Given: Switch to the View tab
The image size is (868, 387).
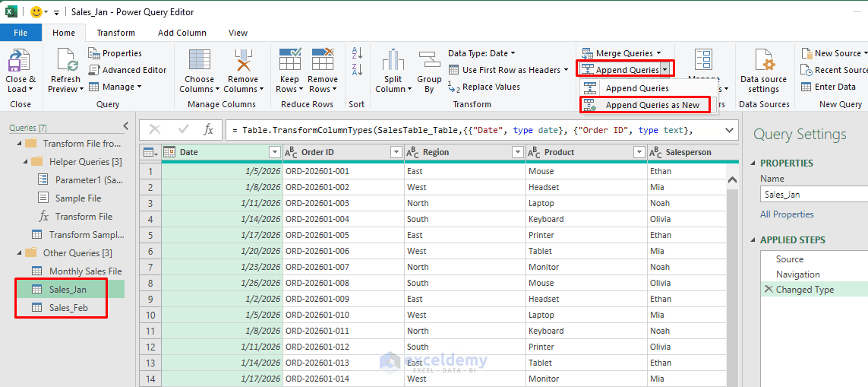Looking at the screenshot, I should click(x=238, y=33).
